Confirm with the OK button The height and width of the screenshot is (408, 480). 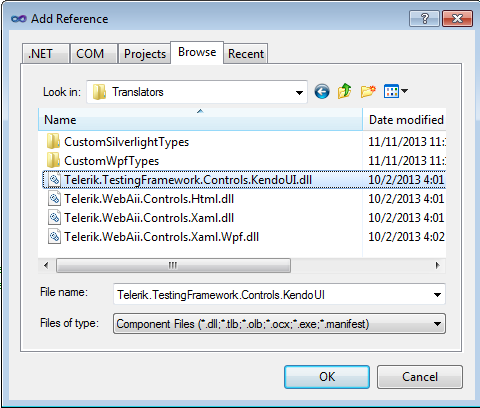pos(327,377)
